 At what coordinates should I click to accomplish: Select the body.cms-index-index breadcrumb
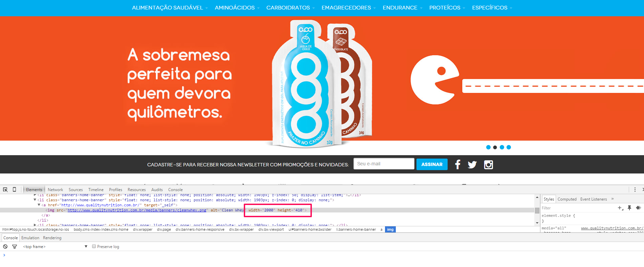pos(101,229)
